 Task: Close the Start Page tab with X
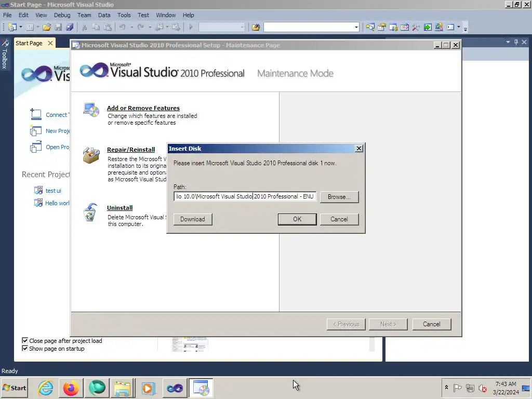click(x=50, y=43)
